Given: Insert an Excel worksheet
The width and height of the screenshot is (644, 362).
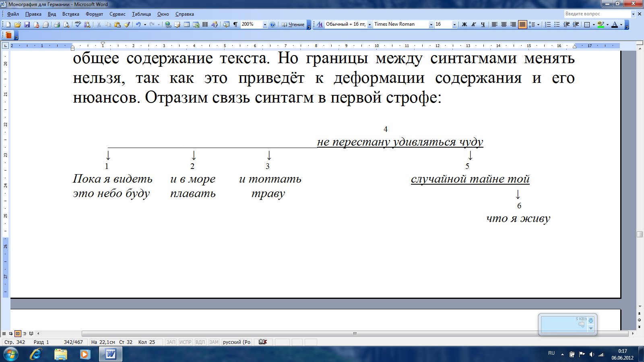Looking at the screenshot, I should click(196, 25).
